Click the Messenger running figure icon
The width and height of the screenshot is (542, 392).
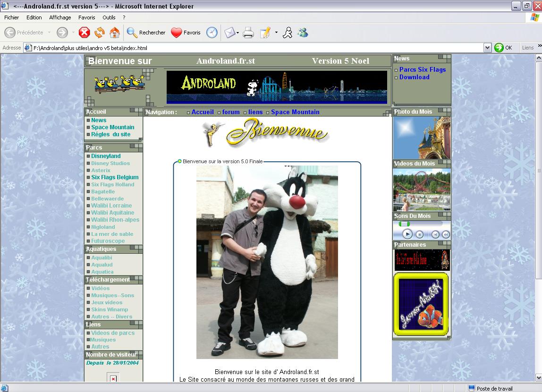(x=288, y=33)
